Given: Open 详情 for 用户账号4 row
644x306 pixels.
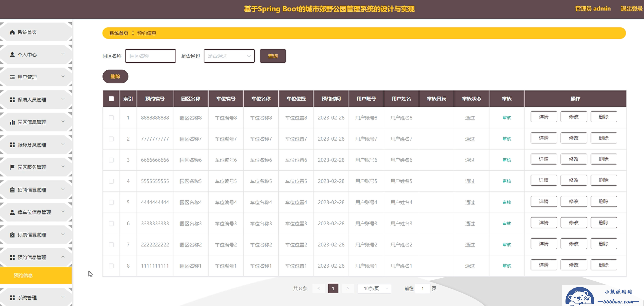Looking at the screenshot, I should [544, 201].
